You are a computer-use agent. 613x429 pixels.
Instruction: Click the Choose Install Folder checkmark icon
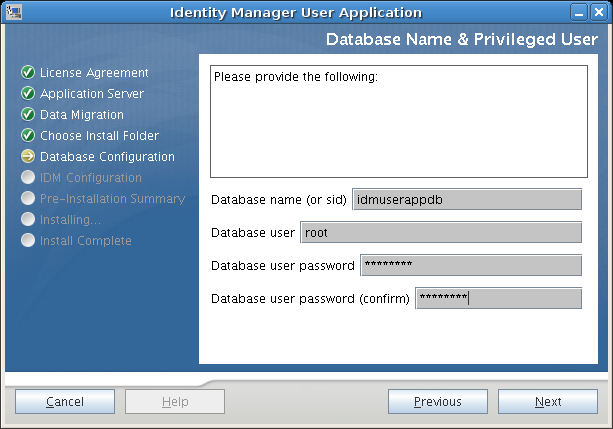(x=28, y=136)
